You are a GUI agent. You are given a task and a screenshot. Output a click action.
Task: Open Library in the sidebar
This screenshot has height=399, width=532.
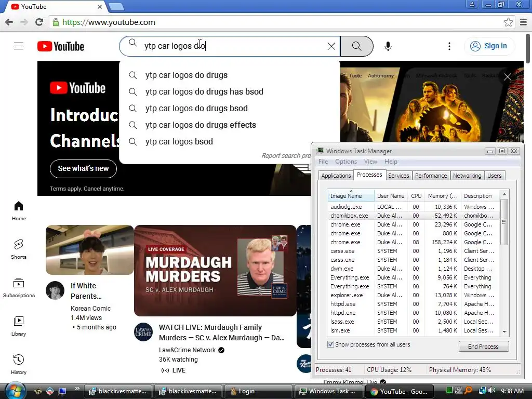19,326
